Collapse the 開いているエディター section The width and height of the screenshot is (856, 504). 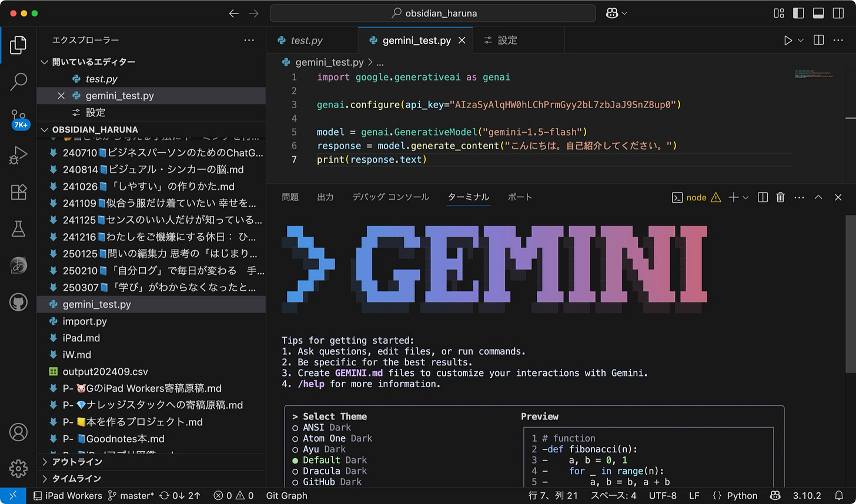point(151,62)
